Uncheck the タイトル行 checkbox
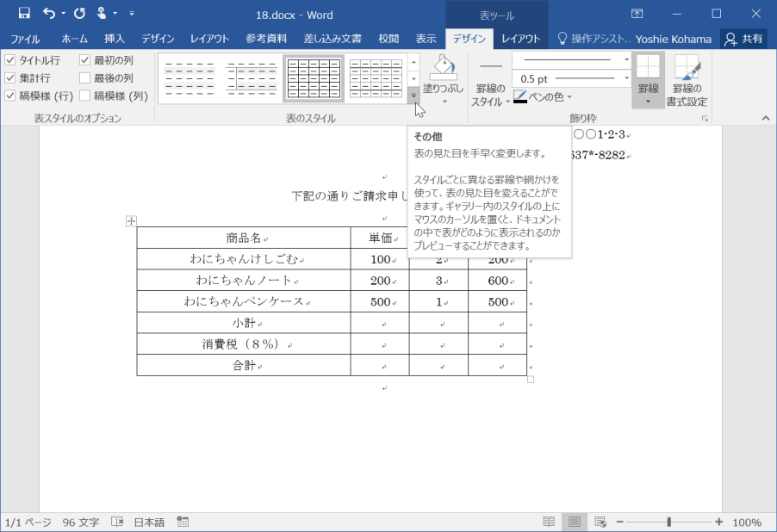Viewport: 777px width, 532px height. (x=9, y=60)
